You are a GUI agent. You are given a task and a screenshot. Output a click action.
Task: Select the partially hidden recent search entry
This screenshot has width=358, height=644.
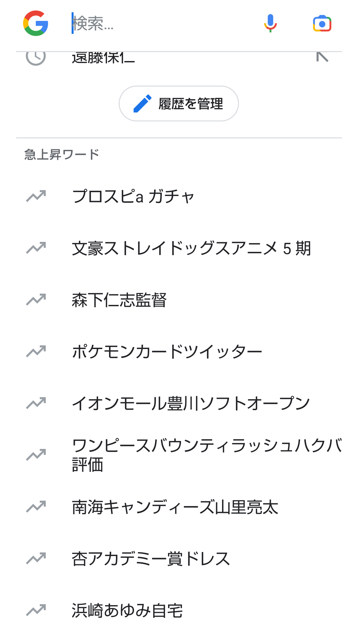[103, 58]
